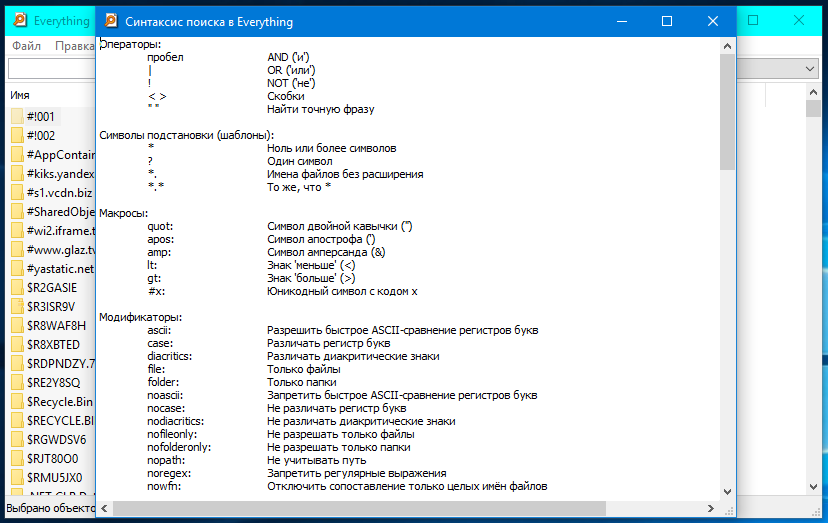Click the search input field in Everything
828x523 pixels.
click(51, 69)
